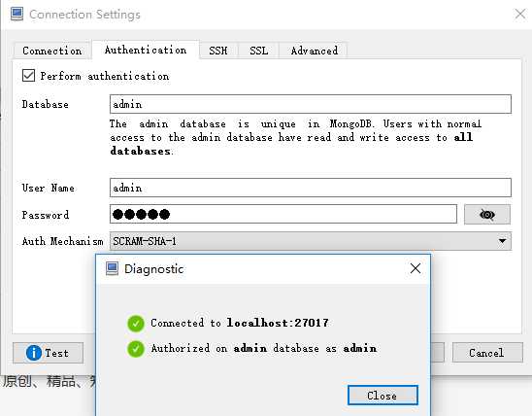
Task: Close the Diagnostic dialog with X
Action: tap(416, 268)
